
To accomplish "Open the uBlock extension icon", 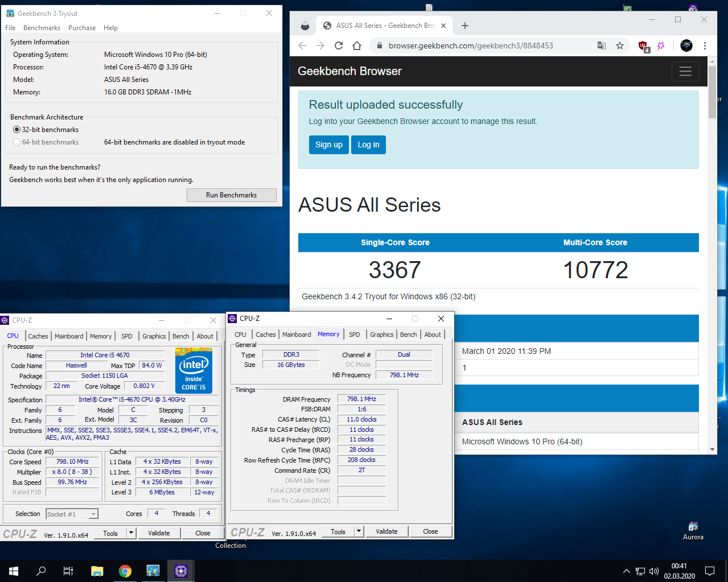I will (644, 46).
